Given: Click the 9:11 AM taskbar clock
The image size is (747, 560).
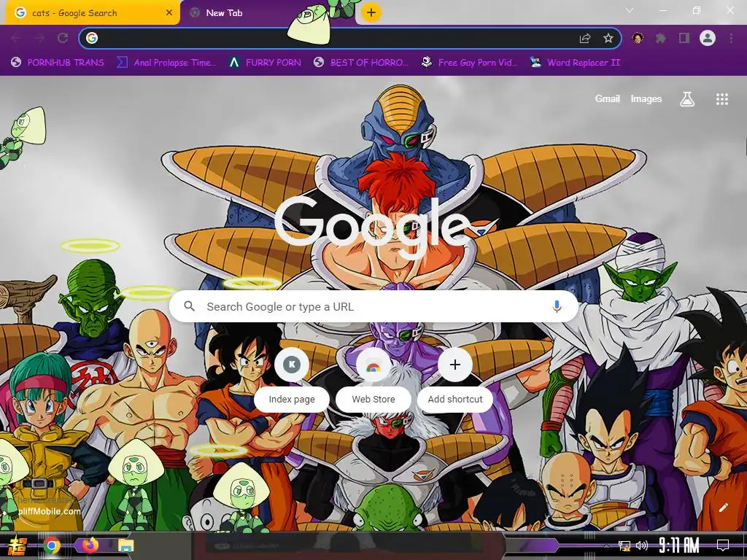Looking at the screenshot, I should point(679,545).
